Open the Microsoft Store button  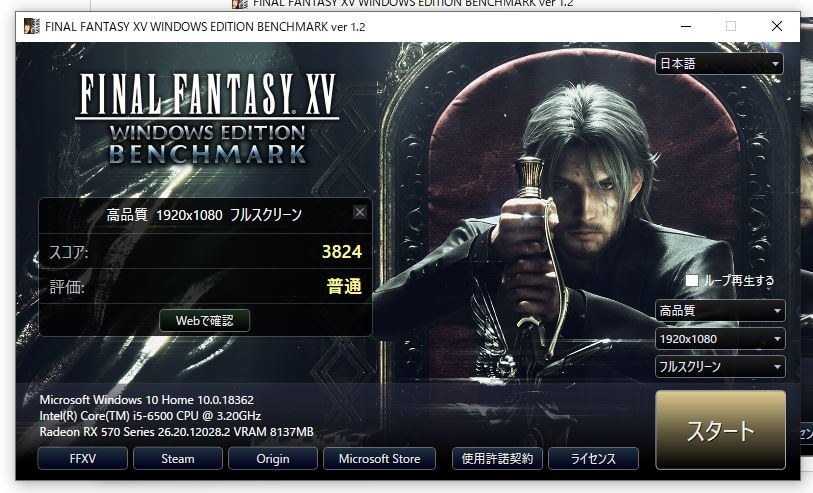click(380, 459)
